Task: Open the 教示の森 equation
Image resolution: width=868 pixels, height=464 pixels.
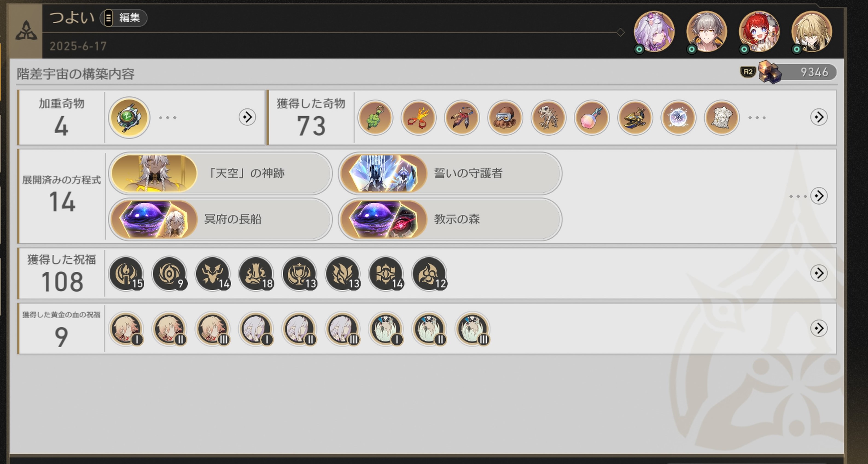Action: pos(450,219)
